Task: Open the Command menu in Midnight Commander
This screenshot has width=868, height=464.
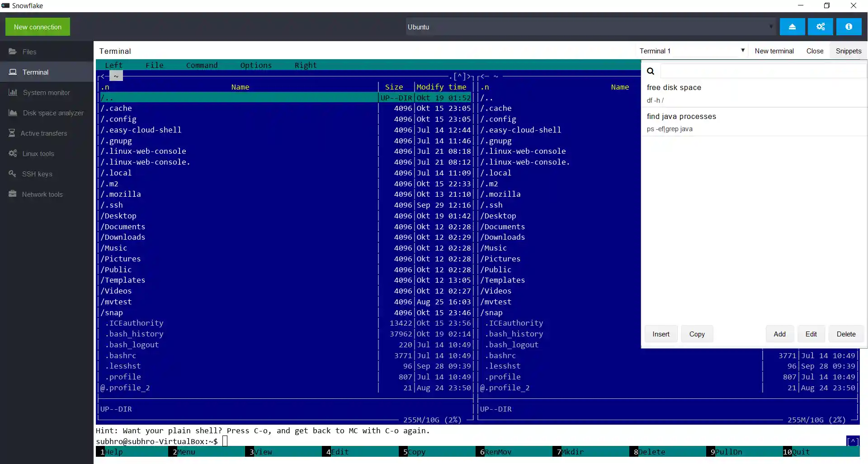Action: [x=202, y=65]
